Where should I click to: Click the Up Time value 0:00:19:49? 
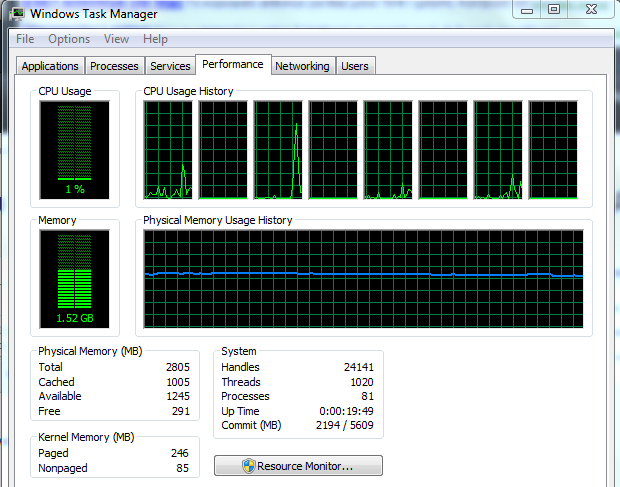click(x=346, y=411)
